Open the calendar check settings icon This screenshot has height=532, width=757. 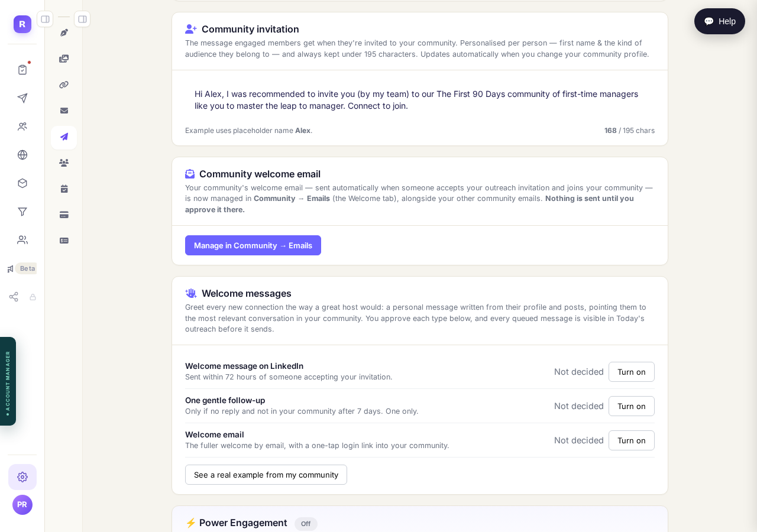pyautogui.click(x=64, y=189)
